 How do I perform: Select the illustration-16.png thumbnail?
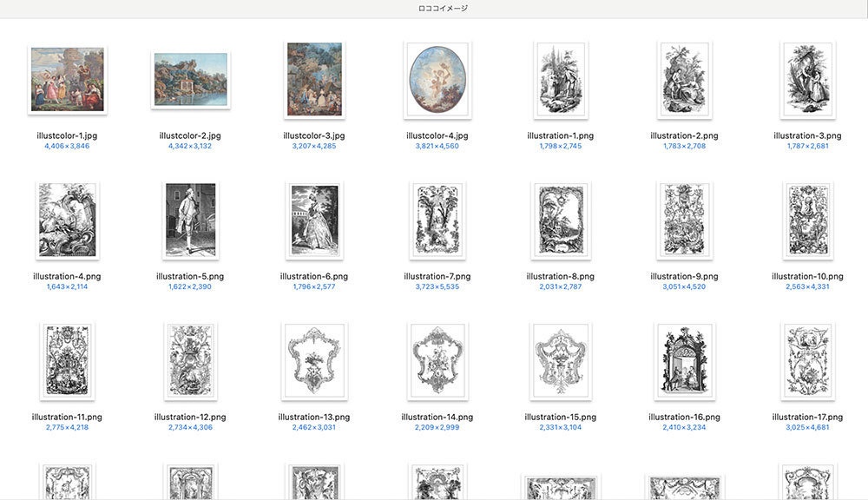pos(684,361)
